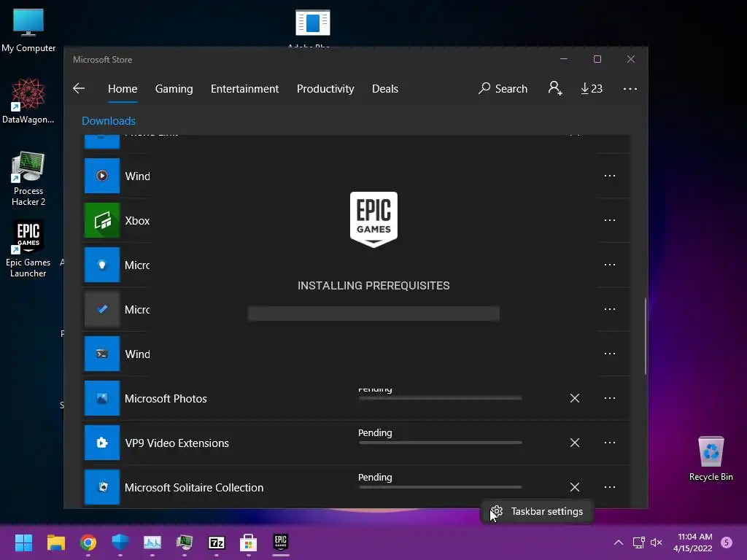Show hidden system tray icons
This screenshot has height=560, width=747.
pos(619,542)
